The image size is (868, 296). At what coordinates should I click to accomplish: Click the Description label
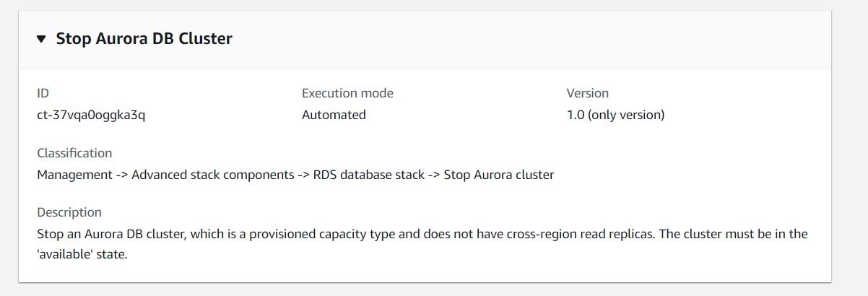click(69, 212)
